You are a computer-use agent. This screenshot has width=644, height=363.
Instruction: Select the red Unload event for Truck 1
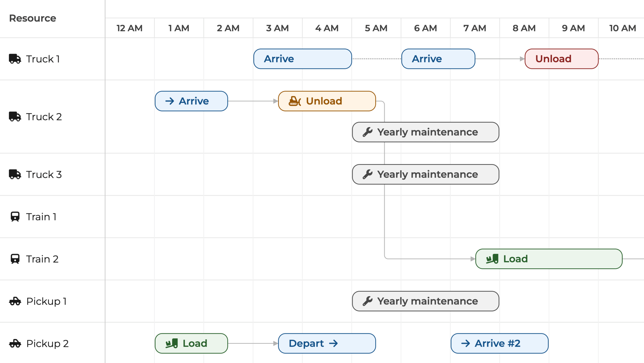click(x=561, y=59)
